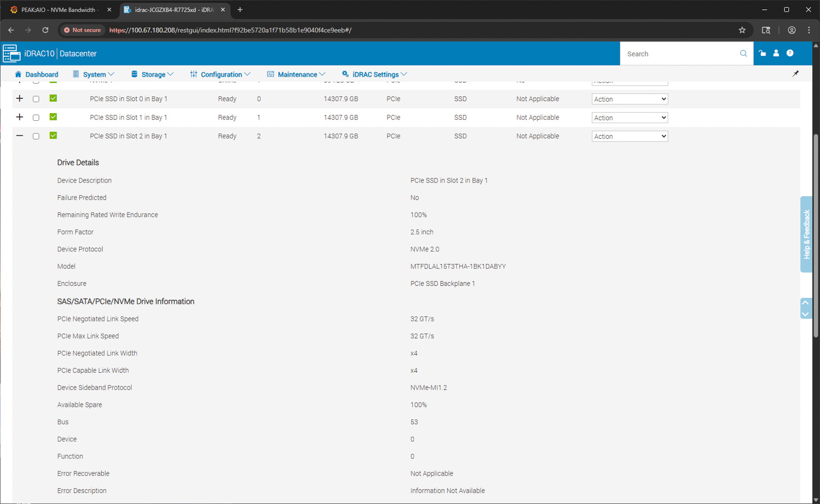Click the iDRAC10 server logo icon

click(x=11, y=54)
